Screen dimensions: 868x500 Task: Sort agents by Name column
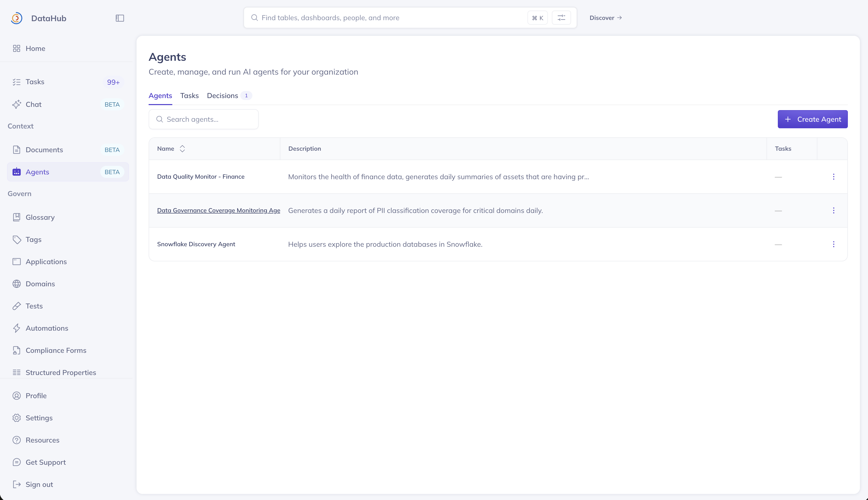[182, 149]
